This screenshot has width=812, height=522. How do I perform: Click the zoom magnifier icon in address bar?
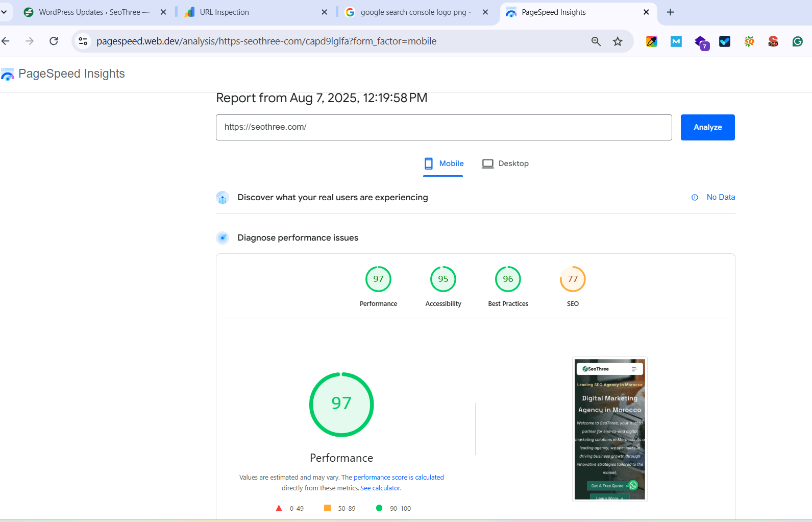596,41
